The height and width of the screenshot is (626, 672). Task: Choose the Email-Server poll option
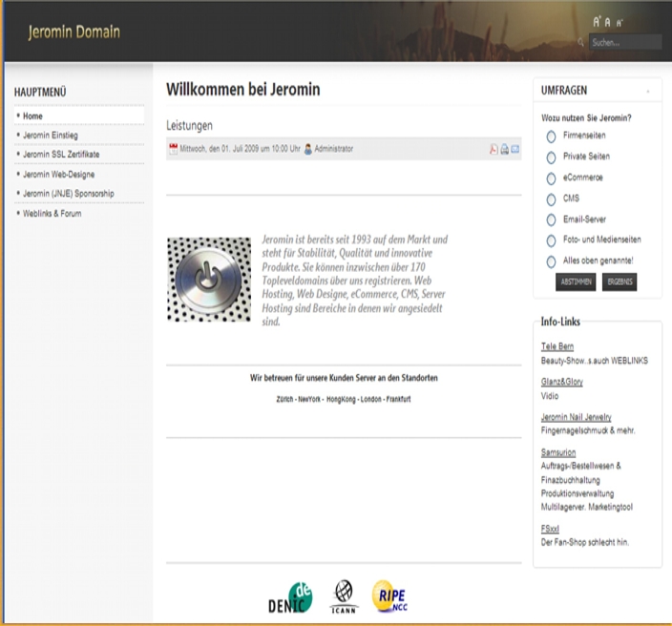point(551,220)
